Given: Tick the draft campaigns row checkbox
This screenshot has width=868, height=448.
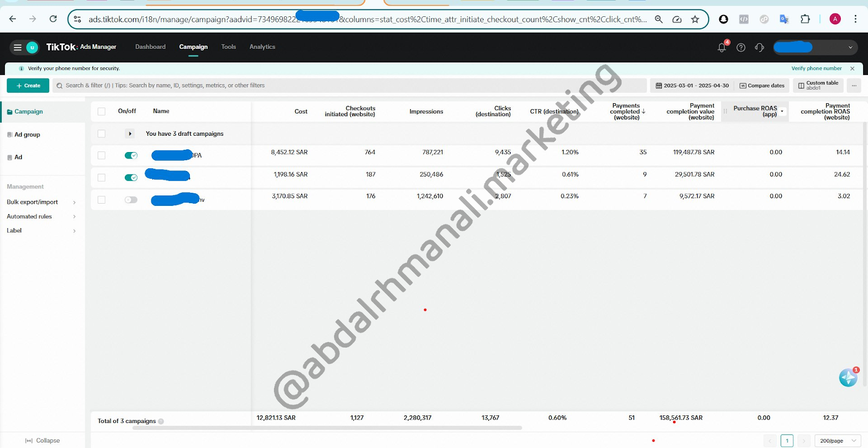Looking at the screenshot, I should (x=101, y=134).
